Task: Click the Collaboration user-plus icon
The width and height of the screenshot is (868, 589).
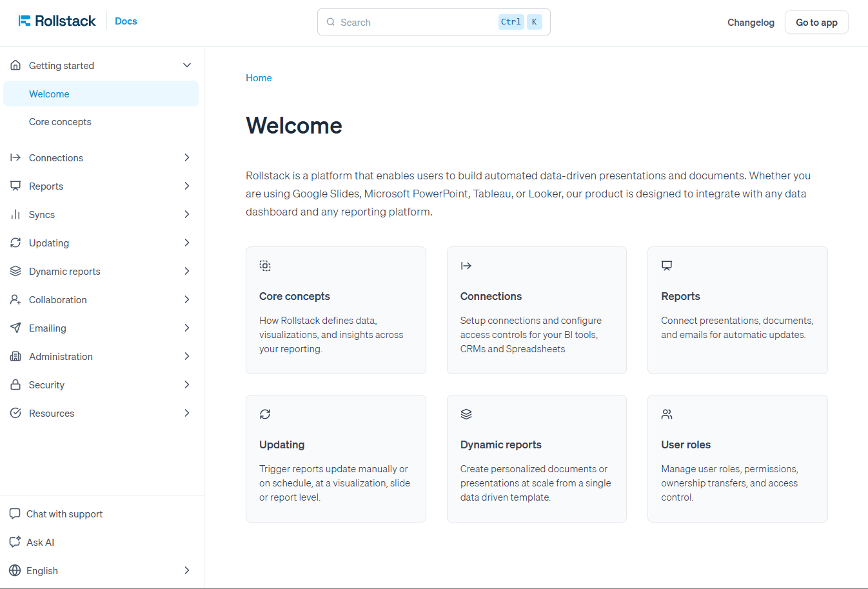Action: [x=15, y=299]
